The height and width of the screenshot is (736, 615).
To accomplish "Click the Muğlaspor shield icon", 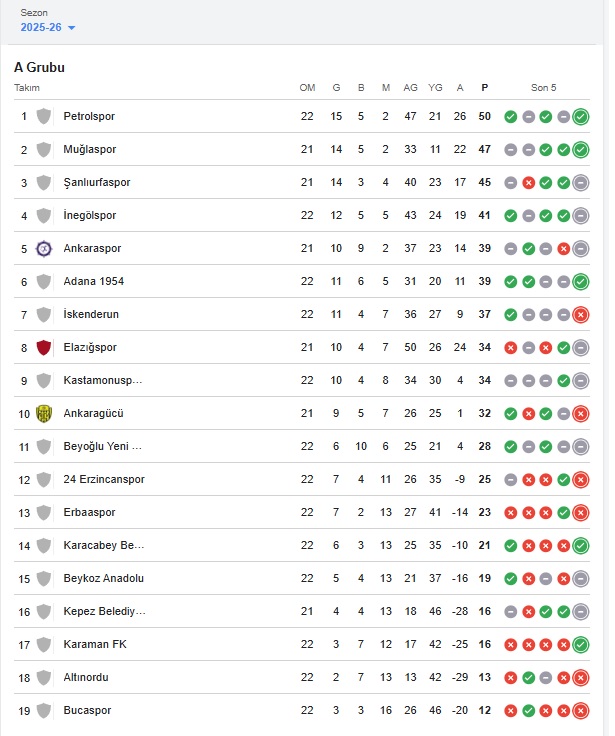I will (43, 150).
